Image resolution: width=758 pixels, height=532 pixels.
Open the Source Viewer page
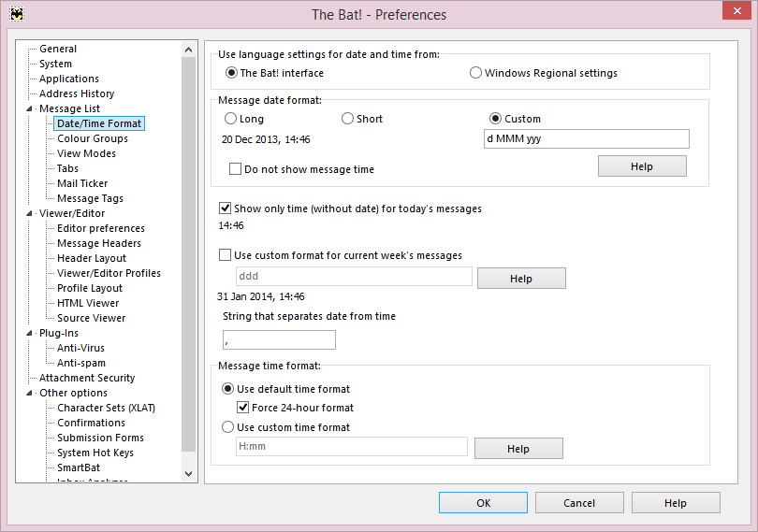coord(91,319)
